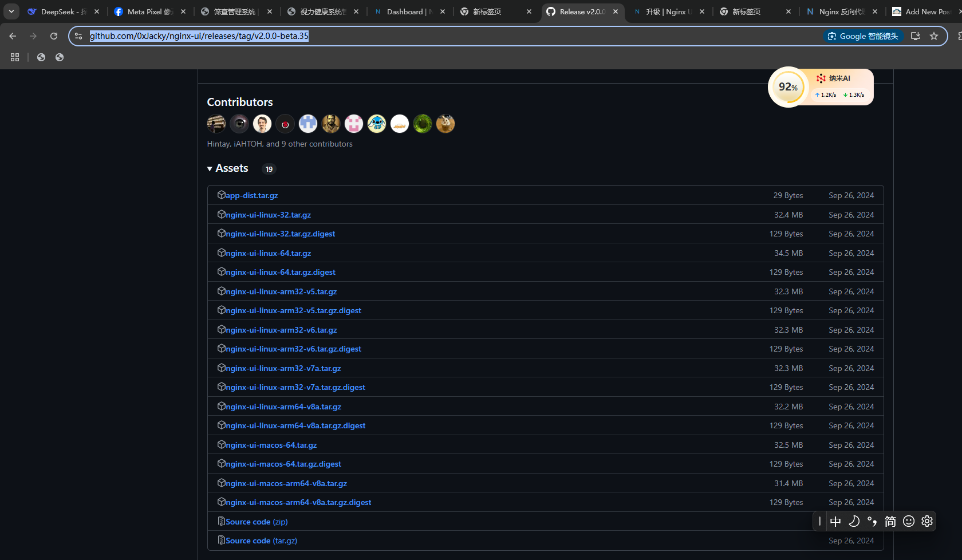Download nginx-ui-linux-arm32-v5.tar.gz
The width and height of the screenshot is (962, 560).
click(281, 291)
